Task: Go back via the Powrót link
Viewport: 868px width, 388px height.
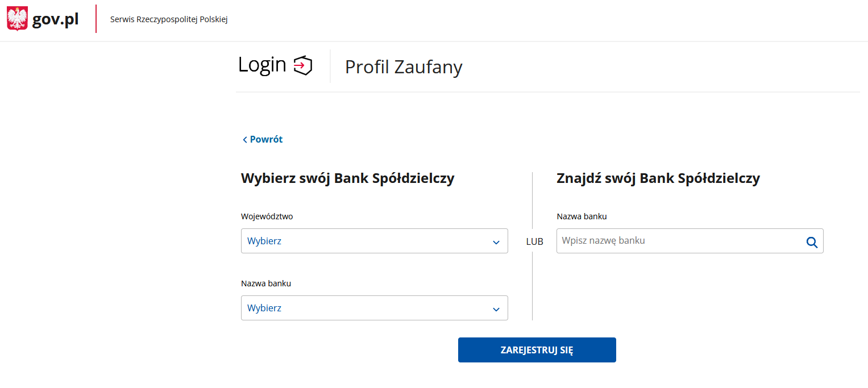Action: coord(266,139)
